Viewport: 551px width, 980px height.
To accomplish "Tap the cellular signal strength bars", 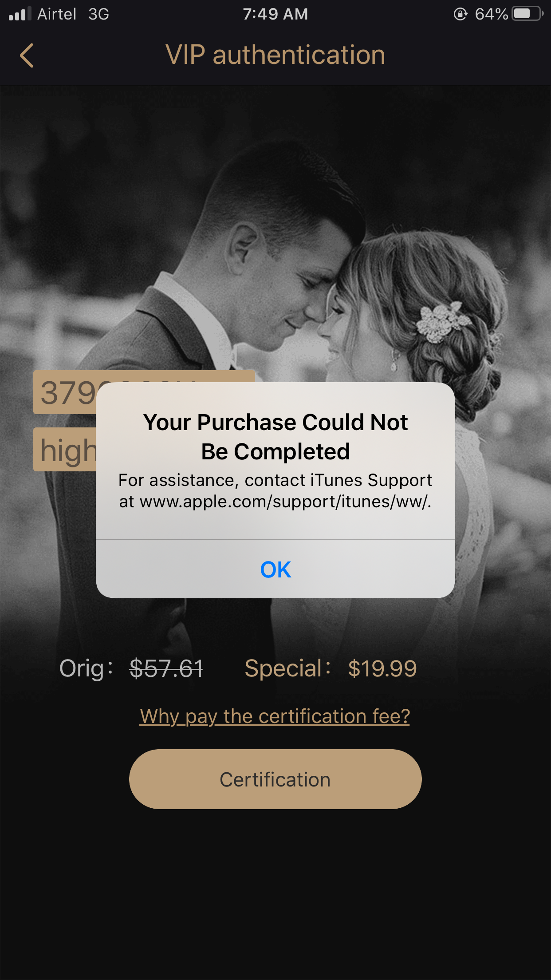I will tap(20, 14).
